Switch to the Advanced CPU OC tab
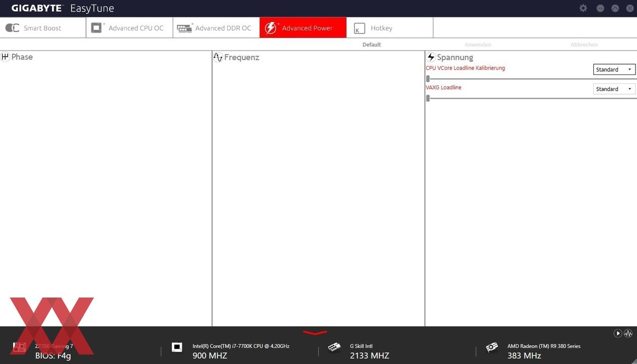This screenshot has height=364, width=637. 130,28
